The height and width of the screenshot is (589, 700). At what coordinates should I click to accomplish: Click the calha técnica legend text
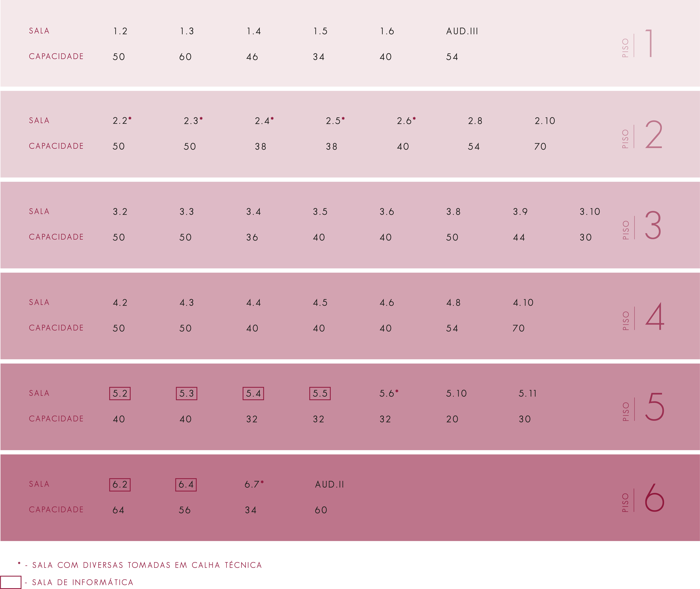(x=147, y=565)
